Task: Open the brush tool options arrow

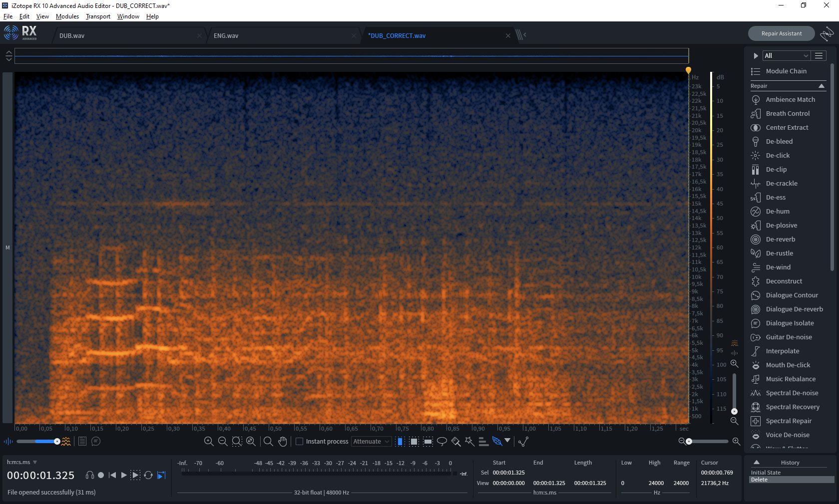Action: click(507, 441)
